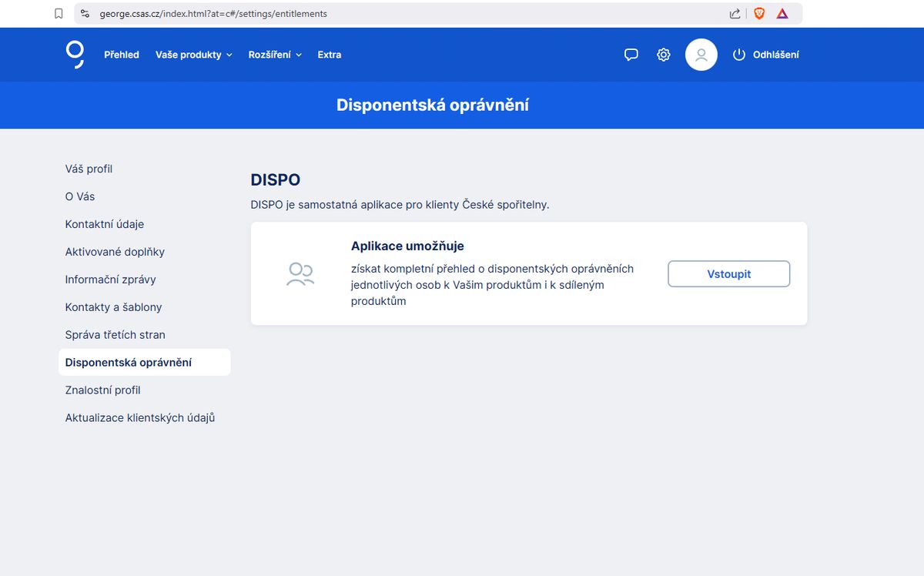Click the Vstoupit button
924x576 pixels.
coord(729,274)
